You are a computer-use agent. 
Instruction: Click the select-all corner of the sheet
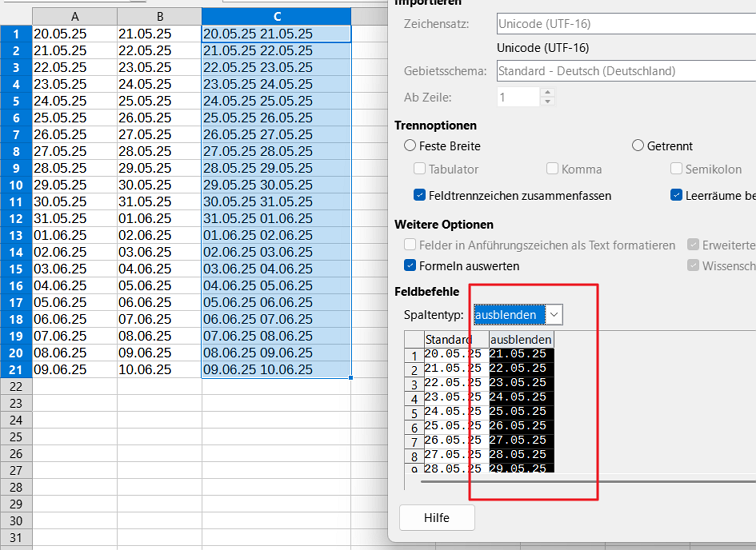pyautogui.click(x=15, y=17)
